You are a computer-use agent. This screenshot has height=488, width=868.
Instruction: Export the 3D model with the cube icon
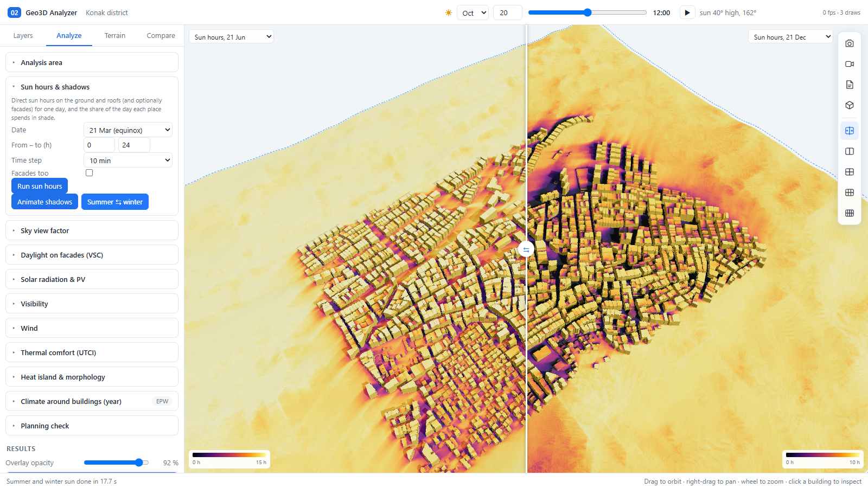click(850, 105)
